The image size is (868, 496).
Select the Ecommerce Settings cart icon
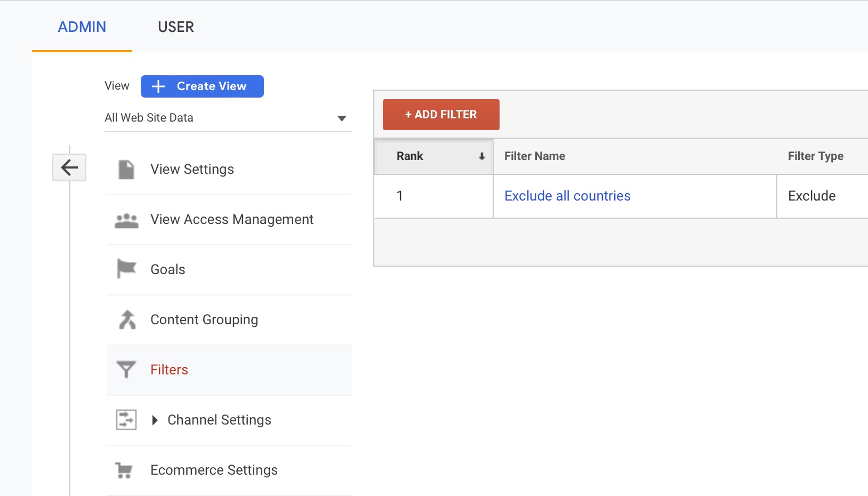click(126, 470)
